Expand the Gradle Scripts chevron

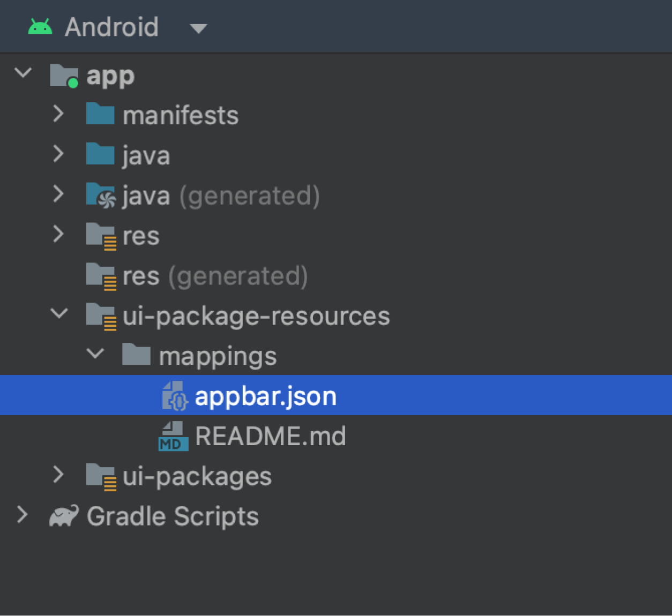(23, 515)
